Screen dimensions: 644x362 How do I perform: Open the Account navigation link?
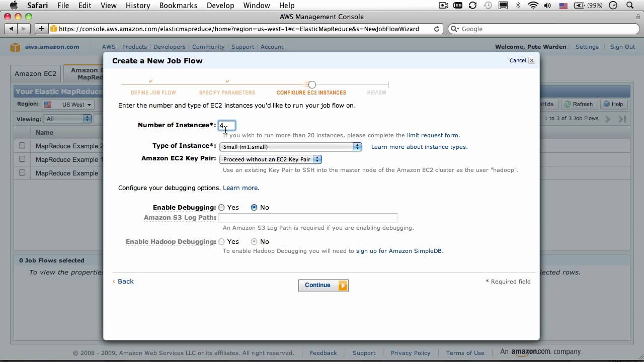(x=272, y=47)
